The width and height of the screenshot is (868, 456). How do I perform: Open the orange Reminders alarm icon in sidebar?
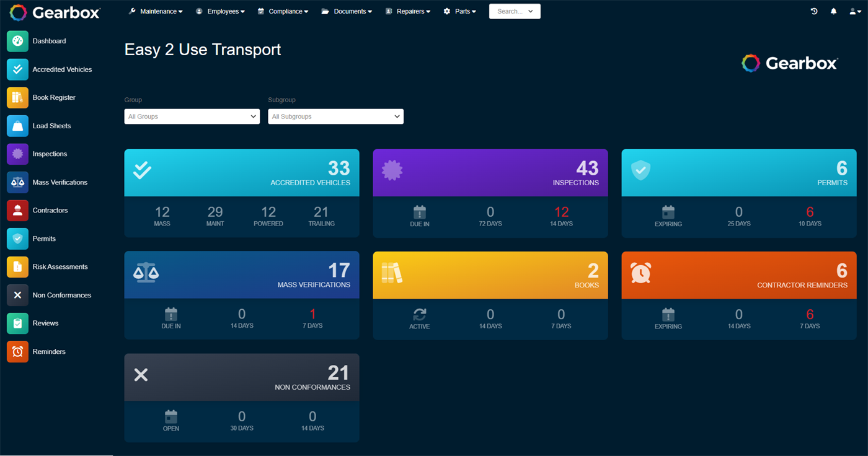coord(17,351)
